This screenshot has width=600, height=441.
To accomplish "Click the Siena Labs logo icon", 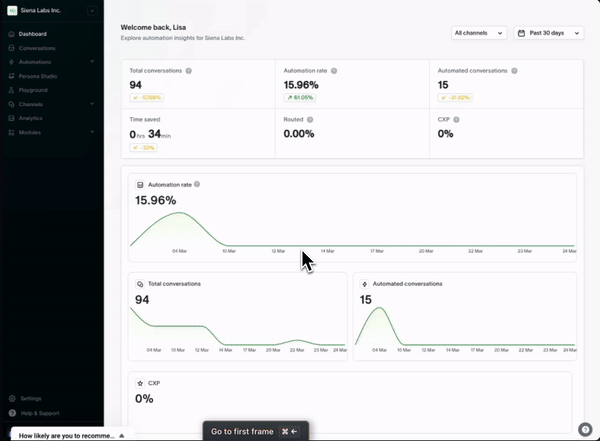I will coord(12,10).
